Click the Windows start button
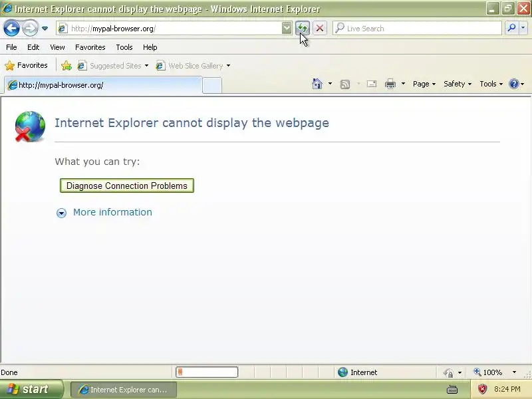 31,389
